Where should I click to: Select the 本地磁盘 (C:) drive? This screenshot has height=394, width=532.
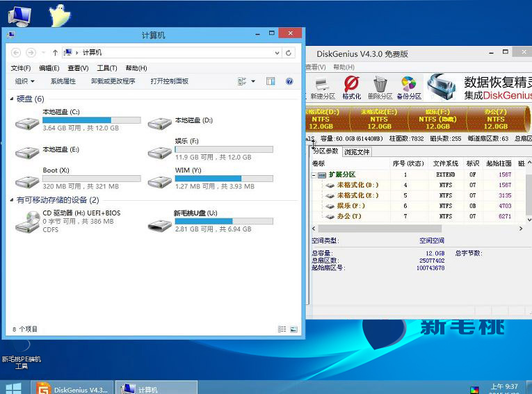pos(78,120)
